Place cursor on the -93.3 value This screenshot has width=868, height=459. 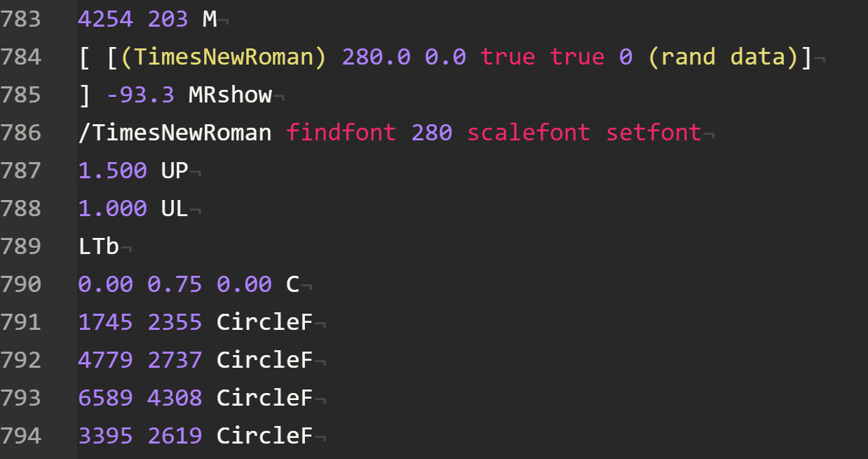pyautogui.click(x=140, y=95)
